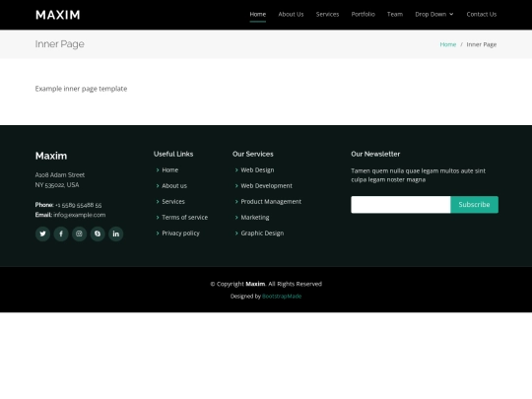The width and height of the screenshot is (532, 399).
Task: Click the Copyright Maxim text
Action: point(266,284)
